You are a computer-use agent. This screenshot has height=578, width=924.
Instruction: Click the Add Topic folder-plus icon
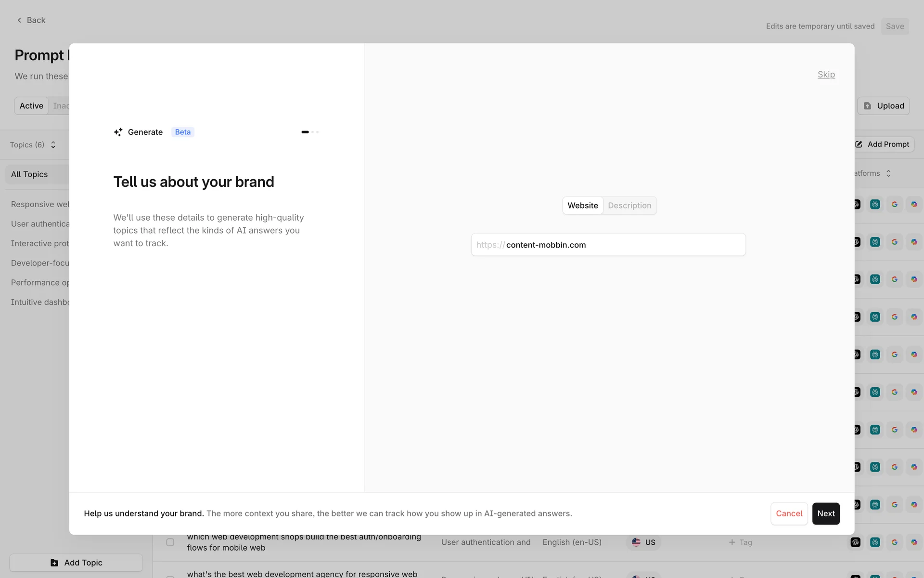coord(54,563)
